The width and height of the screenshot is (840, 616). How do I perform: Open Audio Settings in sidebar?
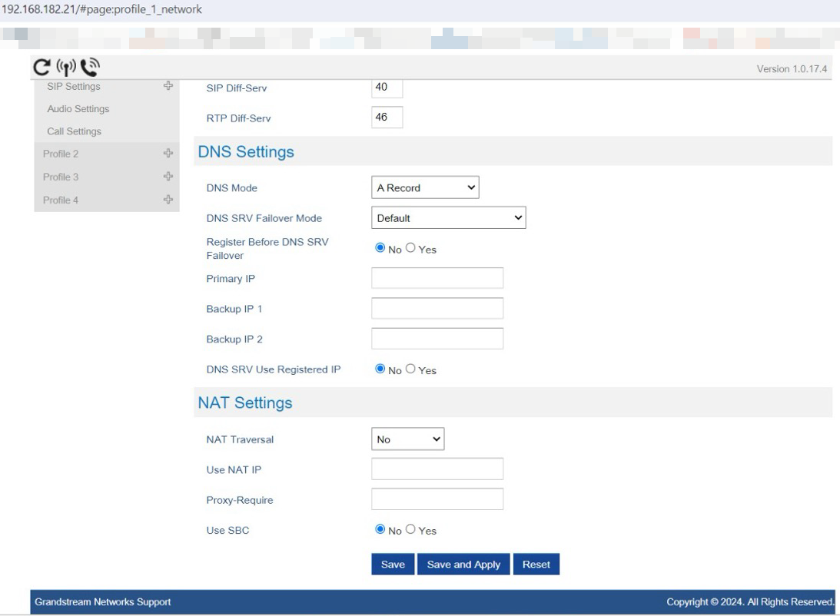78,109
